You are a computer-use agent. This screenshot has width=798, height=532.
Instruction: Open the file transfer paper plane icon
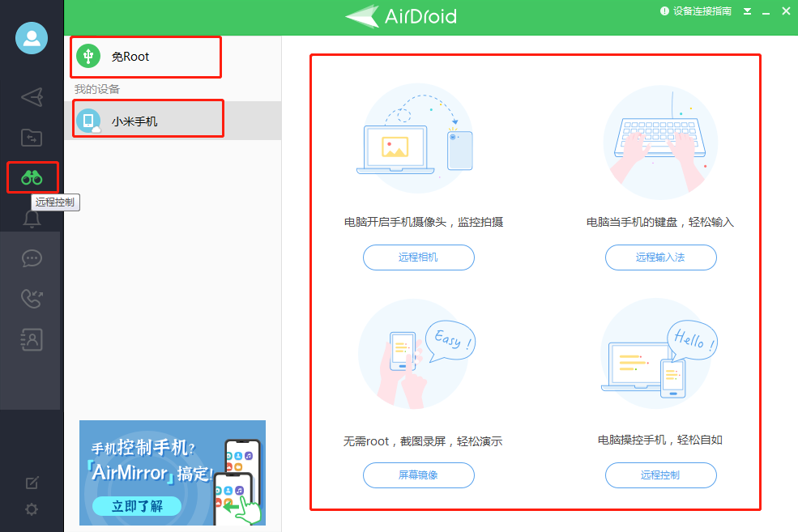32,97
